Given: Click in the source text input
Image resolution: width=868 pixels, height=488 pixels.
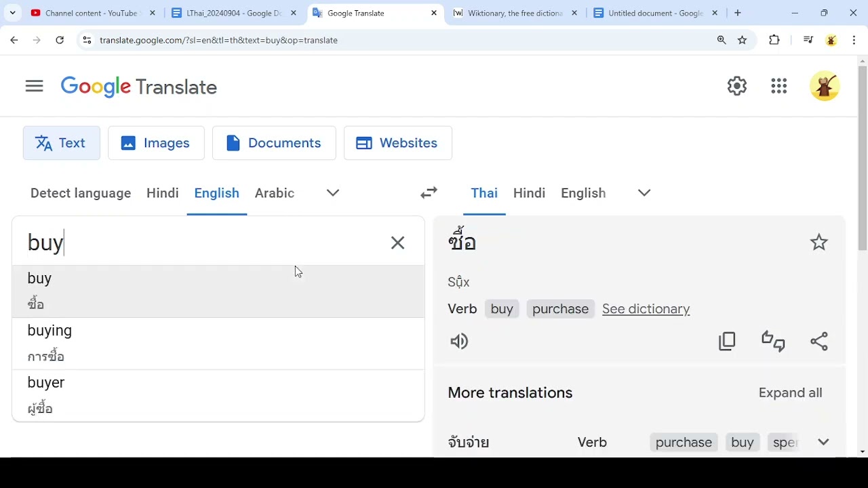Looking at the screenshot, I should 203,243.
